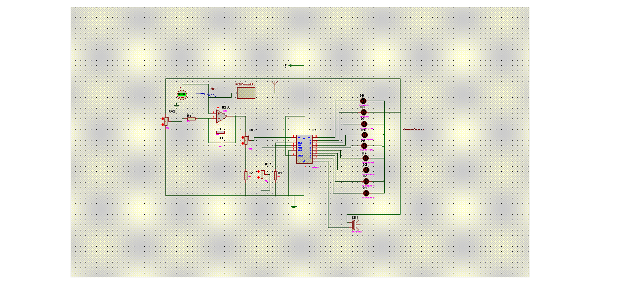
Task: Select potentiometer RV2
Action: (x=246, y=140)
